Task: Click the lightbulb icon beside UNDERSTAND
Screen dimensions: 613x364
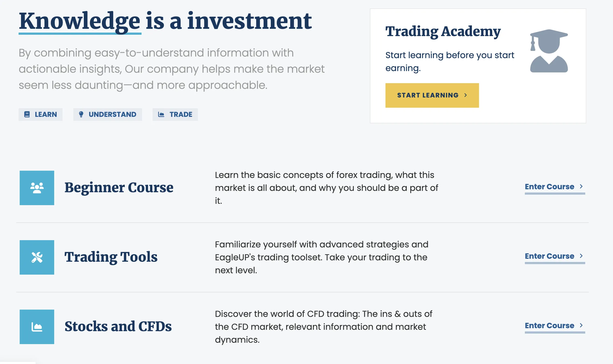Action: tap(81, 114)
